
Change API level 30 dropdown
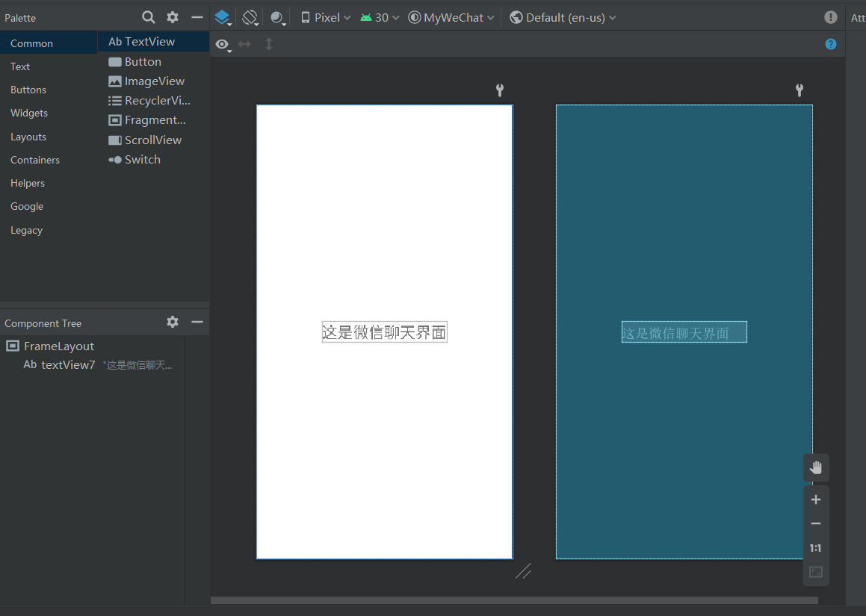[380, 18]
